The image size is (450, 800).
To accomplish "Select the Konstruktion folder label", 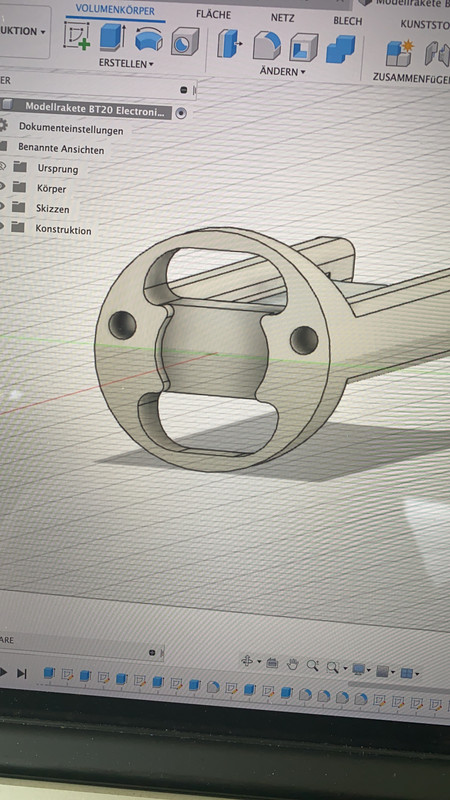I will click(63, 230).
